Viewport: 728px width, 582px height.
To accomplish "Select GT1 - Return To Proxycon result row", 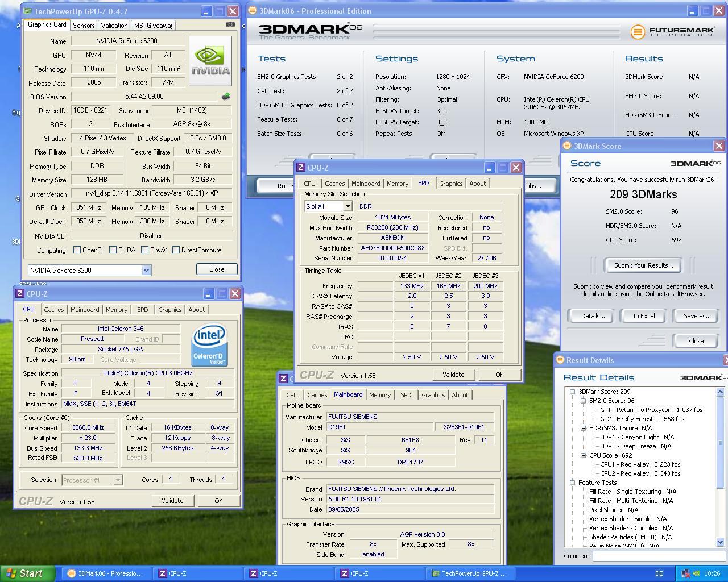I will [651, 410].
